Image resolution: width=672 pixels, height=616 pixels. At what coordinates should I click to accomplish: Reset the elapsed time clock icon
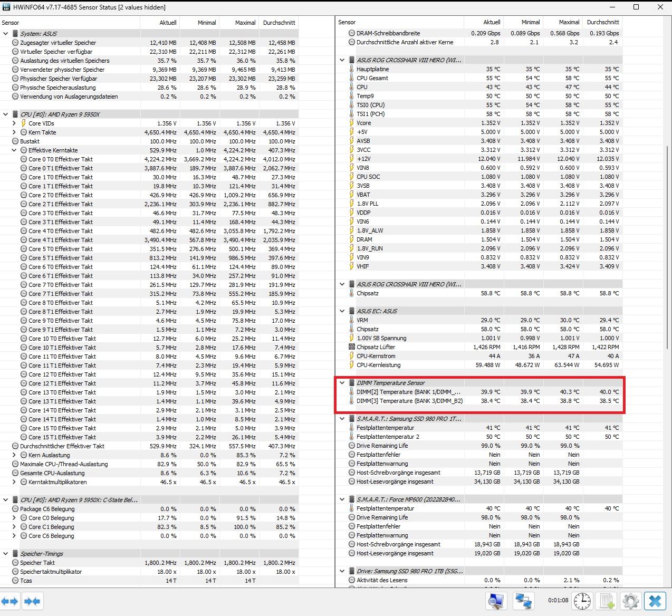pos(582,601)
